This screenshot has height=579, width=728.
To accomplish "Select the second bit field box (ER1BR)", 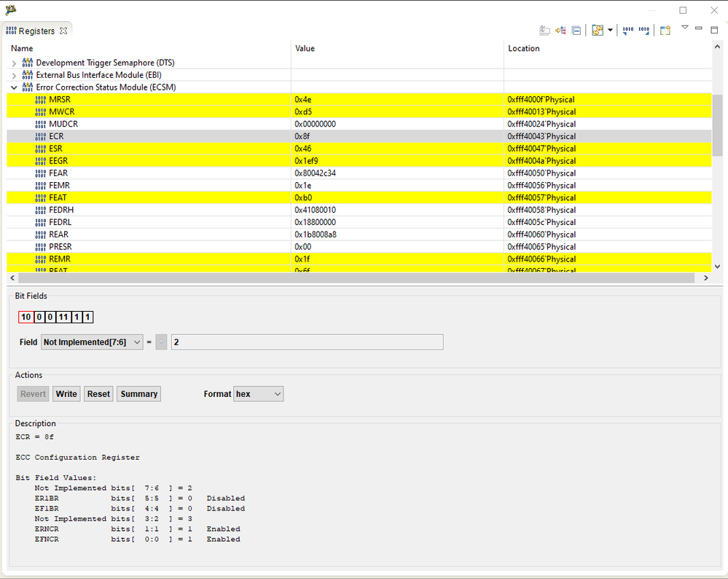I will [x=39, y=317].
